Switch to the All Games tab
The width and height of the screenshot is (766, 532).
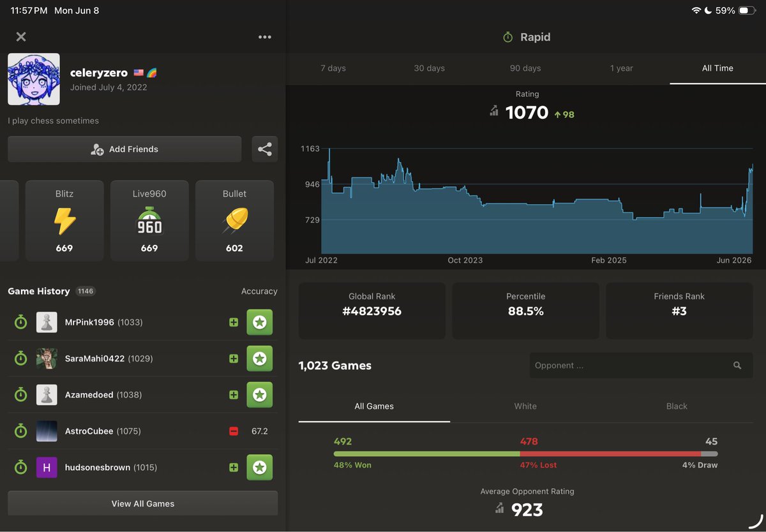pyautogui.click(x=374, y=406)
